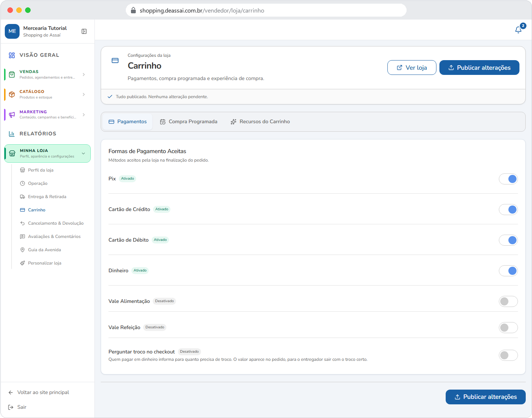The height and width of the screenshot is (418, 532).
Task: Open Perfil da loja in sidebar
Action: pos(41,170)
